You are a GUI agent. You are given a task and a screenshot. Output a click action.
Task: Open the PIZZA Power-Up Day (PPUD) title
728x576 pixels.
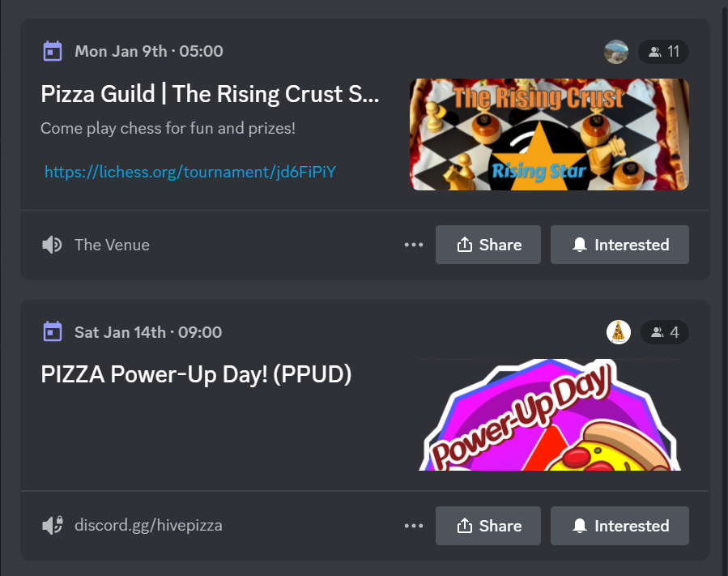196,374
